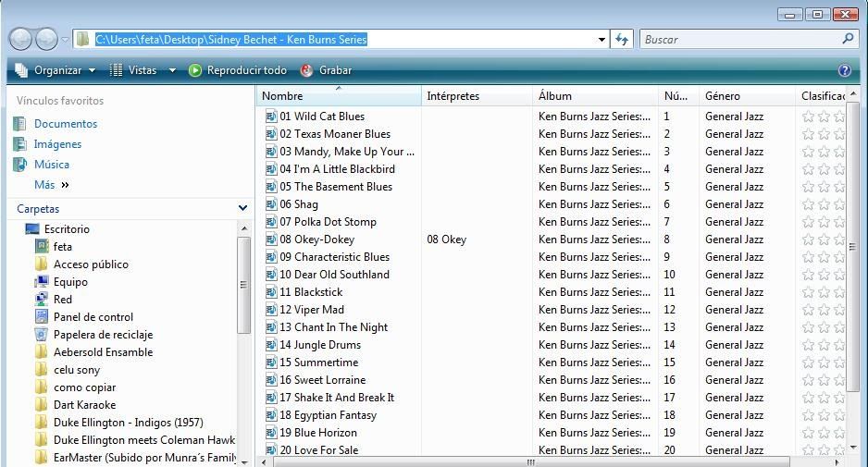Viewport: 868px width, 467px height.
Task: Click file icon of 10 Dear Old Southland
Action: tap(271, 275)
